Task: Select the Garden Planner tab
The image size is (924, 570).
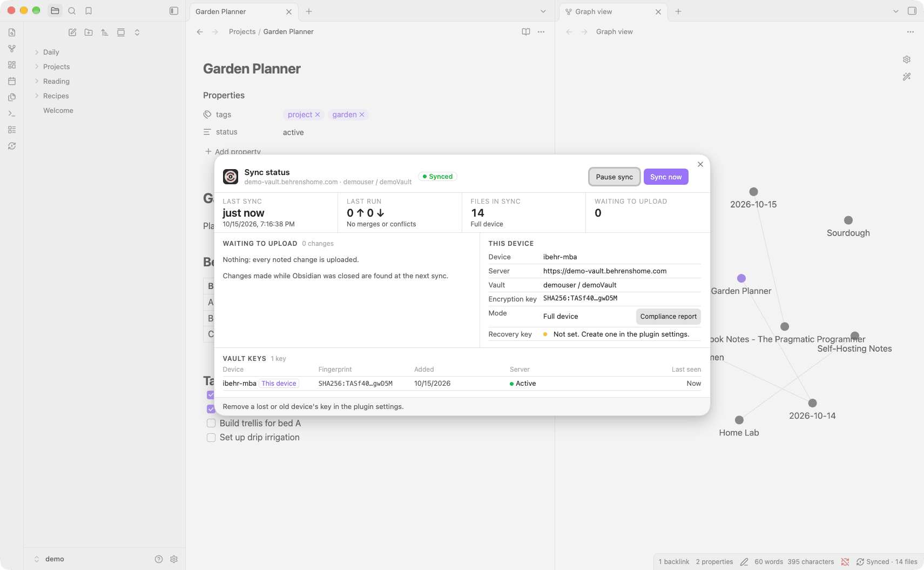Action: (x=243, y=11)
